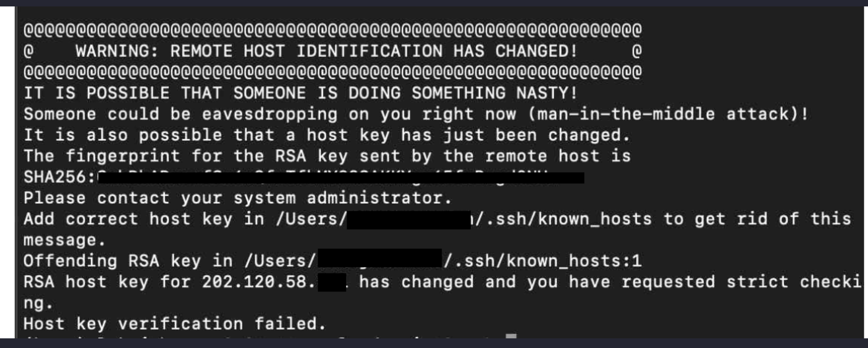Viewport: 868px width, 348px height.
Task: Click the terminal cursor block at bottom
Action: point(511,337)
